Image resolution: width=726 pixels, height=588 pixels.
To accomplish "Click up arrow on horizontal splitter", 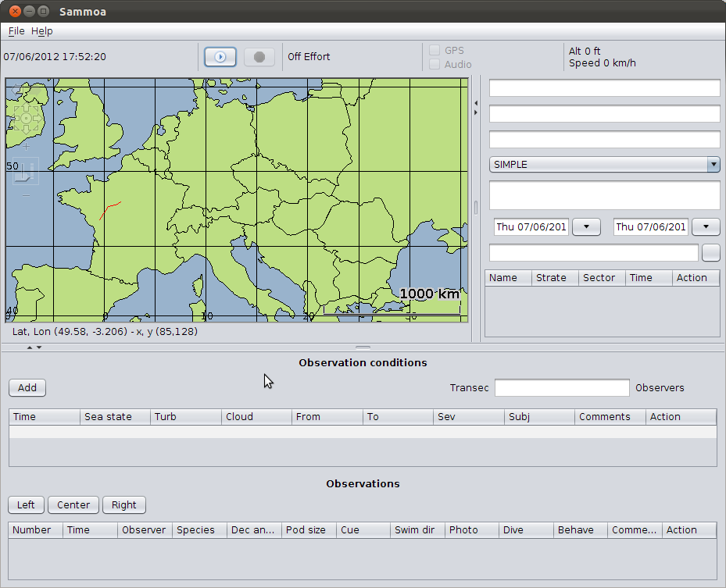I will click(30, 347).
